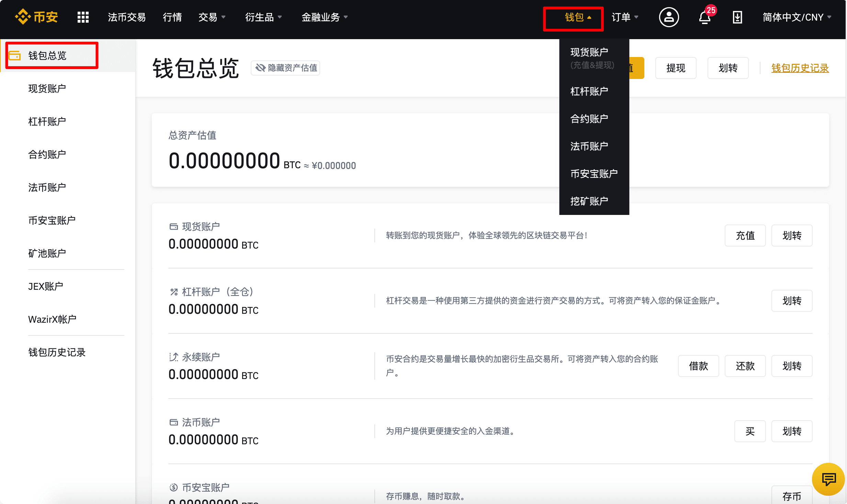Open the chat support bubble
This screenshot has height=504, width=847.
pyautogui.click(x=828, y=479)
